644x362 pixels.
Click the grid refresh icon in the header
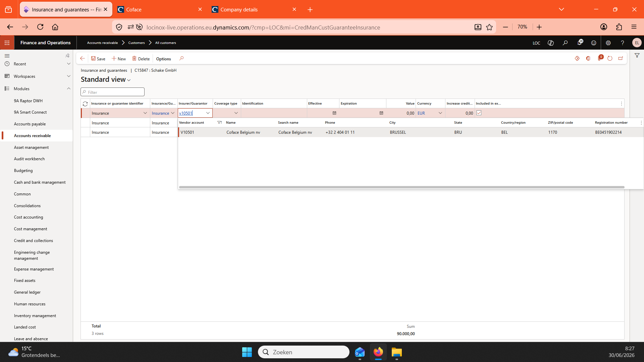point(85,104)
